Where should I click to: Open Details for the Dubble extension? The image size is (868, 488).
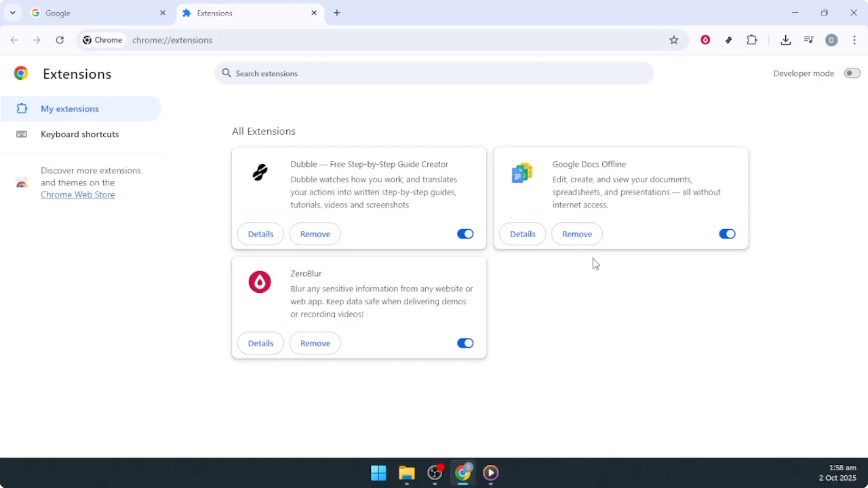260,234
